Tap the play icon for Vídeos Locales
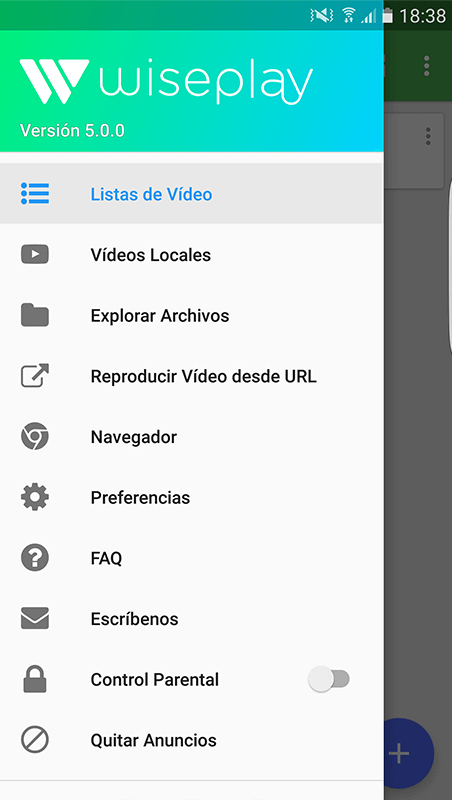The height and width of the screenshot is (800, 452). [x=35, y=254]
